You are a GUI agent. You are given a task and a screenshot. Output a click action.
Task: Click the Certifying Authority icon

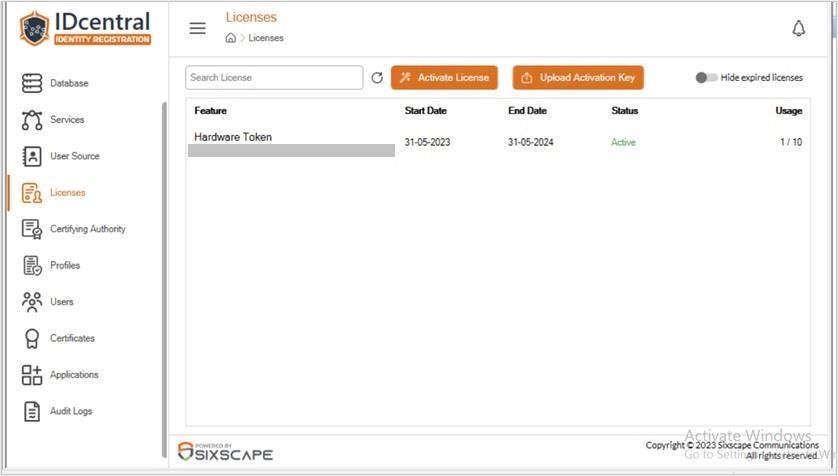(x=32, y=229)
